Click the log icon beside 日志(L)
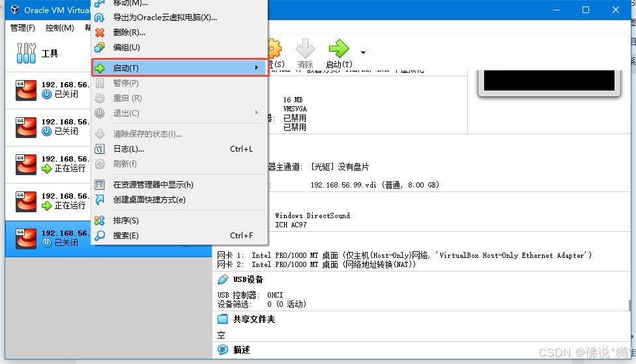Screen dimensions: 636x364 pos(99,149)
